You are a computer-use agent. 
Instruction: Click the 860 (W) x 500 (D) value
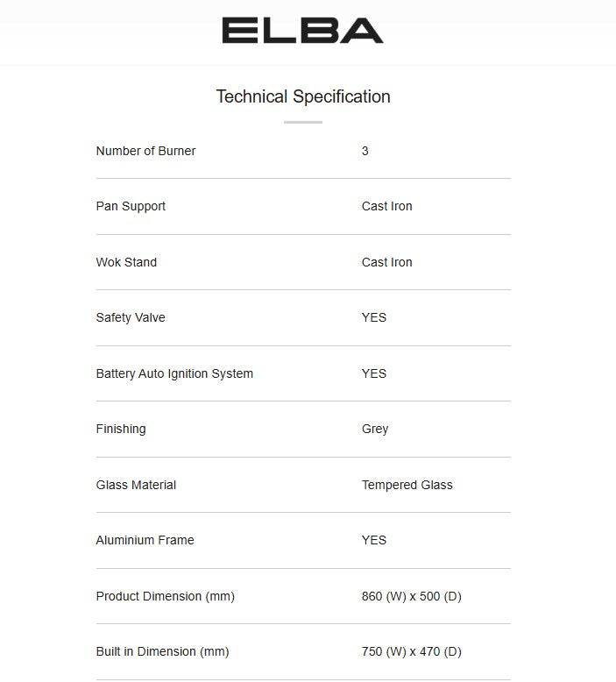click(411, 596)
